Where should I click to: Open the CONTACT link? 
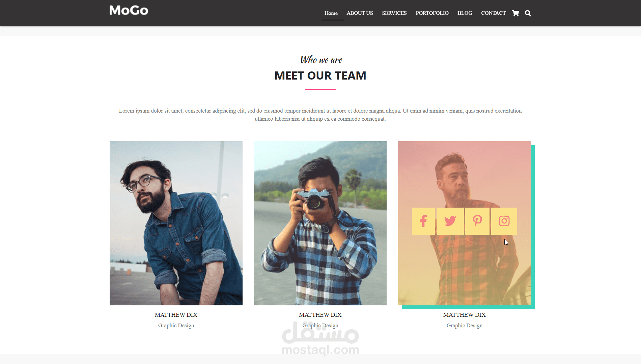pos(493,13)
